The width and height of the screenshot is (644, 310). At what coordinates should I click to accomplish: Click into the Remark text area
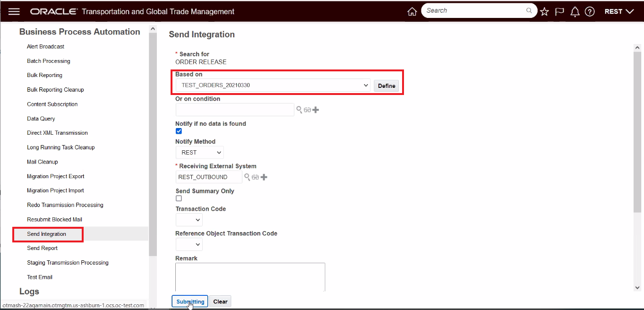tap(250, 277)
